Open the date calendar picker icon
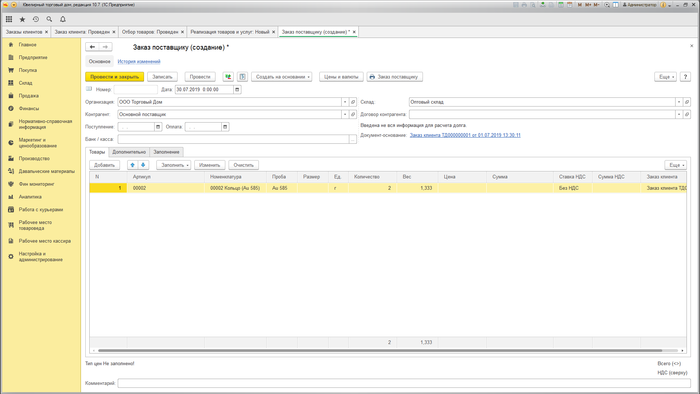The width and height of the screenshot is (700, 394). pyautogui.click(x=237, y=90)
